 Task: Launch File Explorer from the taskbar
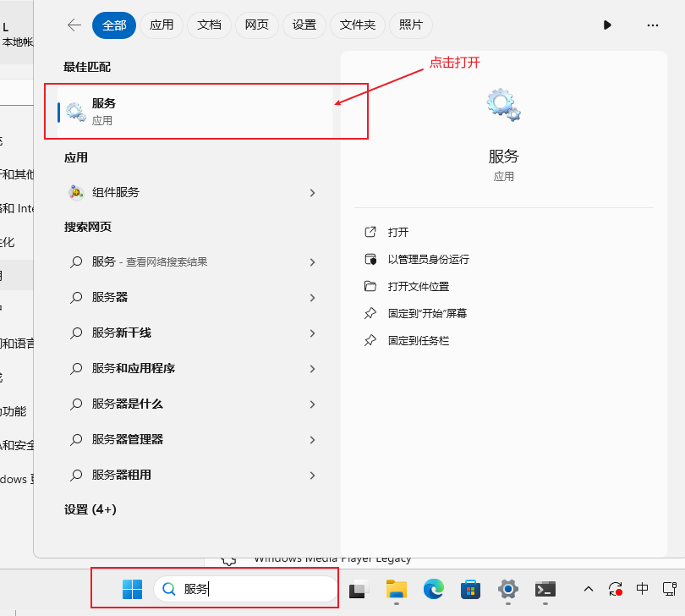397,589
